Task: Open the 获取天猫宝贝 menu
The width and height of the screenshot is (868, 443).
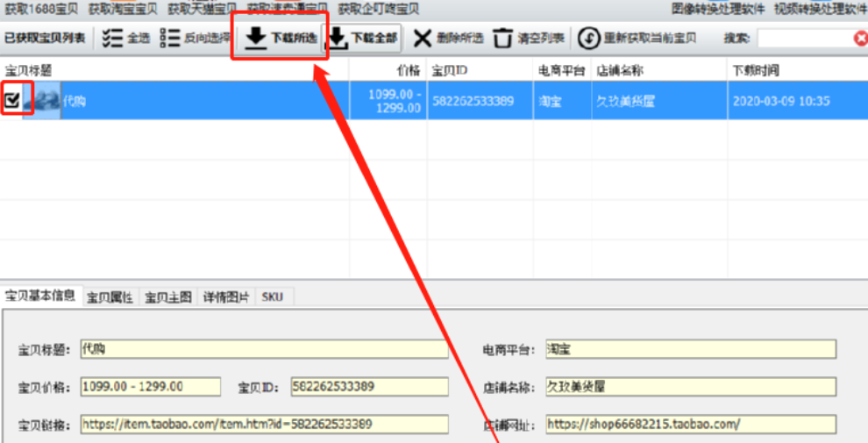Action: [x=203, y=9]
